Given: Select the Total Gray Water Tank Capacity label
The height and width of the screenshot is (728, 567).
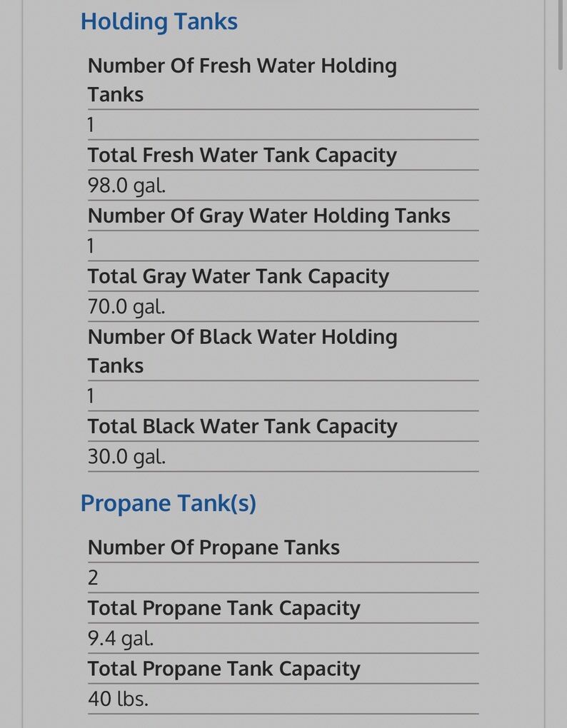Looking at the screenshot, I should tap(238, 276).
